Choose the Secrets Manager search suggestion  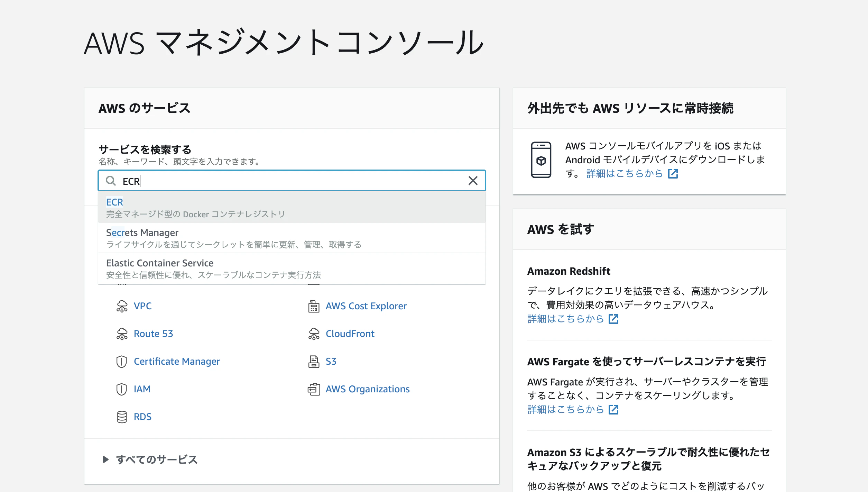(292, 238)
